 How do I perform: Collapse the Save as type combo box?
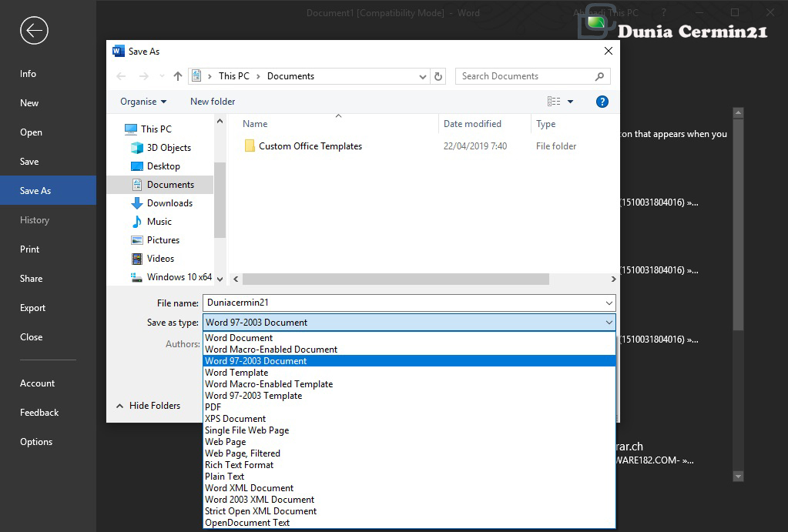[x=609, y=323]
